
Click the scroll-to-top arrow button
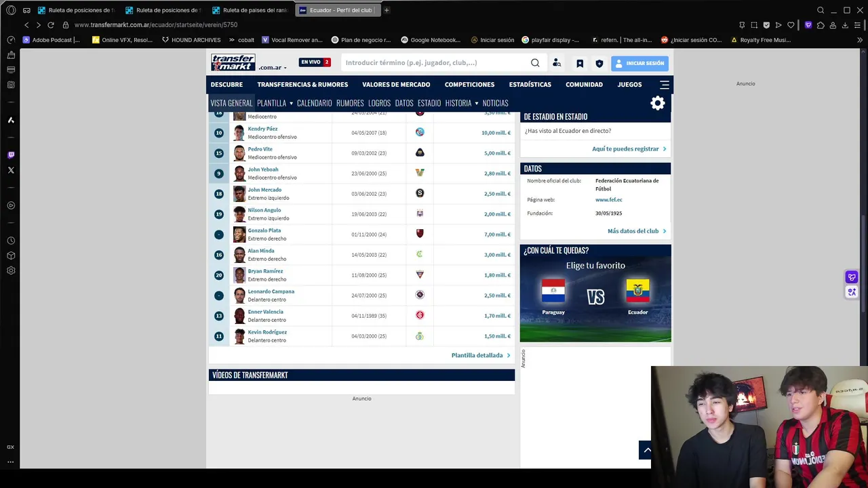pyautogui.click(x=646, y=450)
